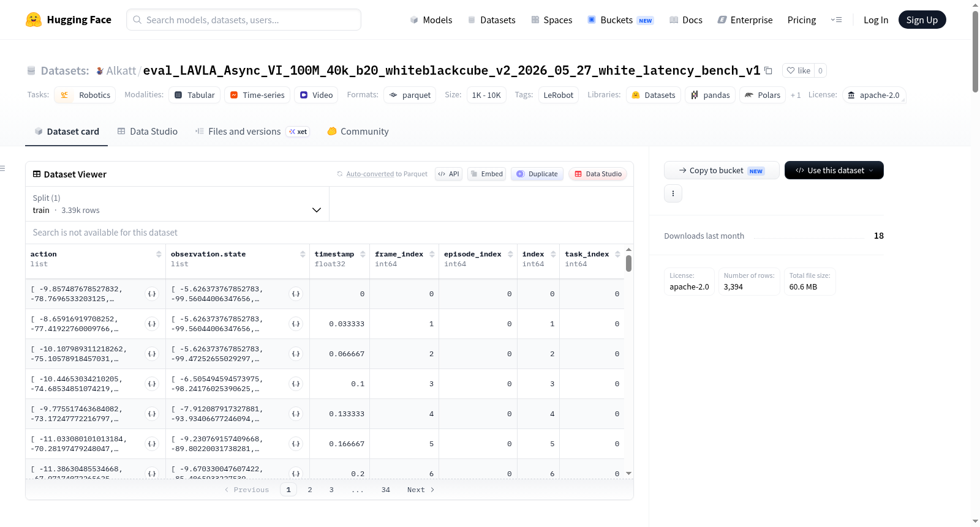This screenshot has width=980, height=527.
Task: Click the Log In link
Action: 876,20
